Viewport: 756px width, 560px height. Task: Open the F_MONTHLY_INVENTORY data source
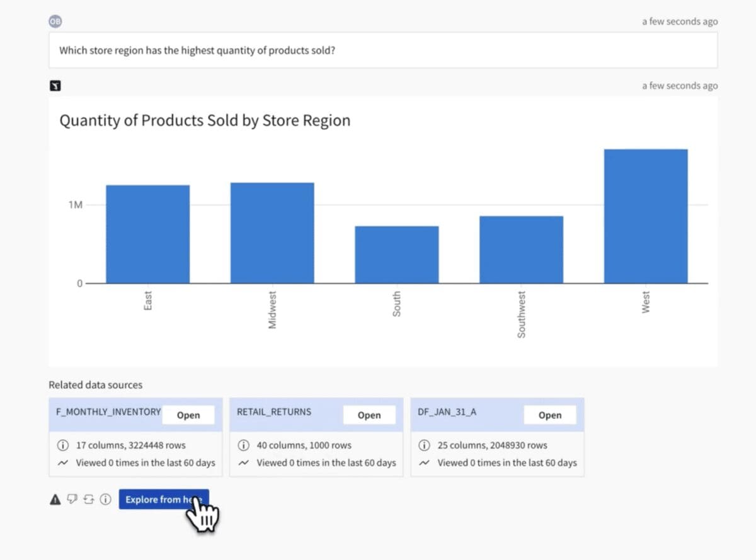(188, 415)
